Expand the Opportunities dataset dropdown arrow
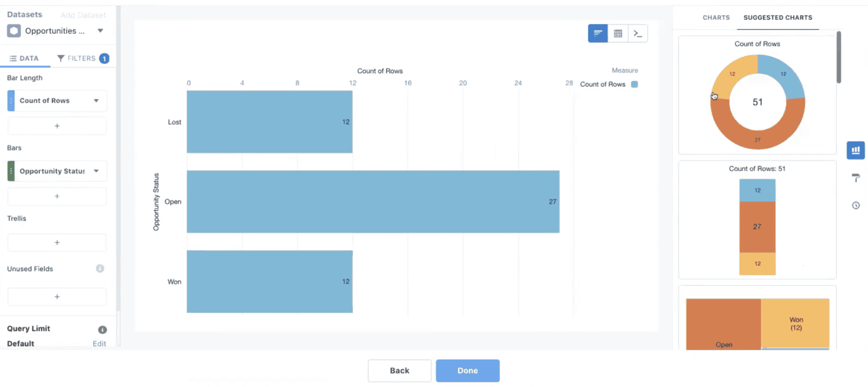Screen dimensions: 868x387 point(100,31)
